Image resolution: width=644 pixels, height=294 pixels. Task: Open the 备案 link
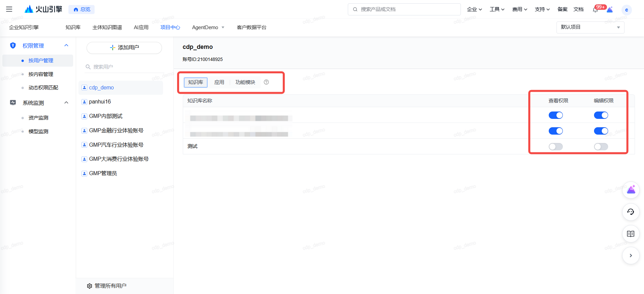[562, 9]
